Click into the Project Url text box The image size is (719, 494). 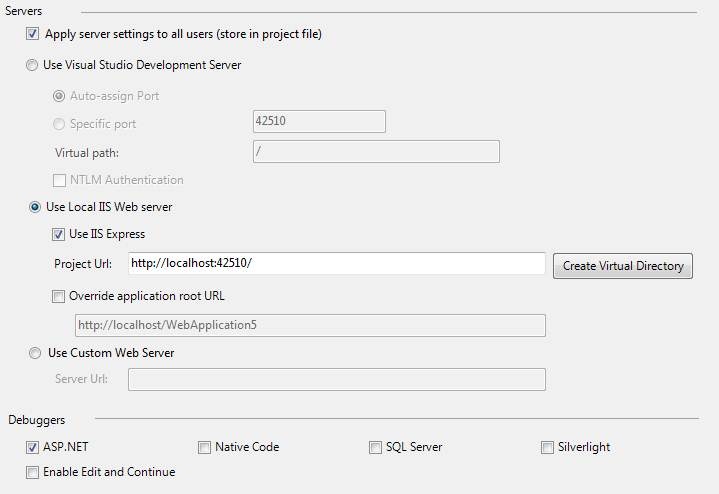coord(337,264)
